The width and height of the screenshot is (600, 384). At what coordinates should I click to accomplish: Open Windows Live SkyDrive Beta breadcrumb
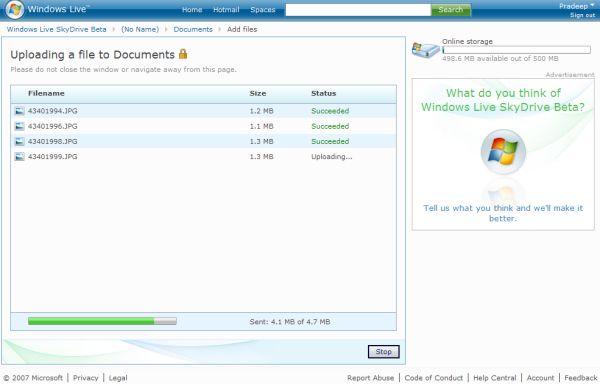(56, 29)
